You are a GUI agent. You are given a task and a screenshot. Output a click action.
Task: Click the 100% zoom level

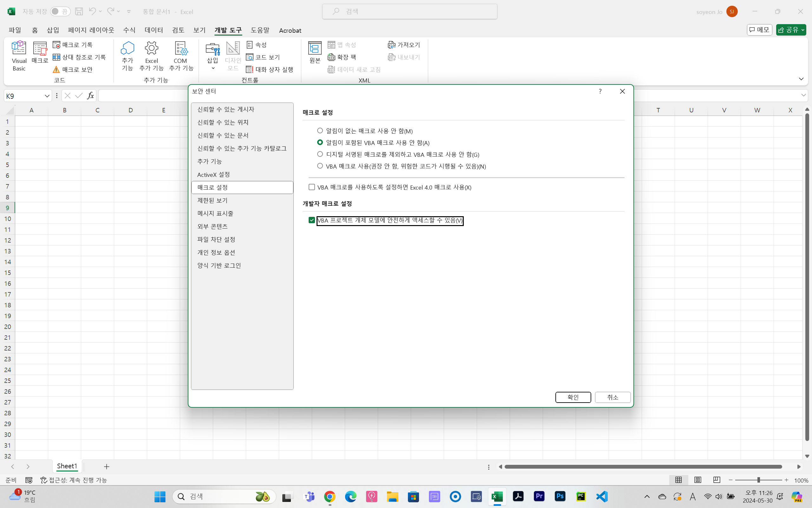801,480
